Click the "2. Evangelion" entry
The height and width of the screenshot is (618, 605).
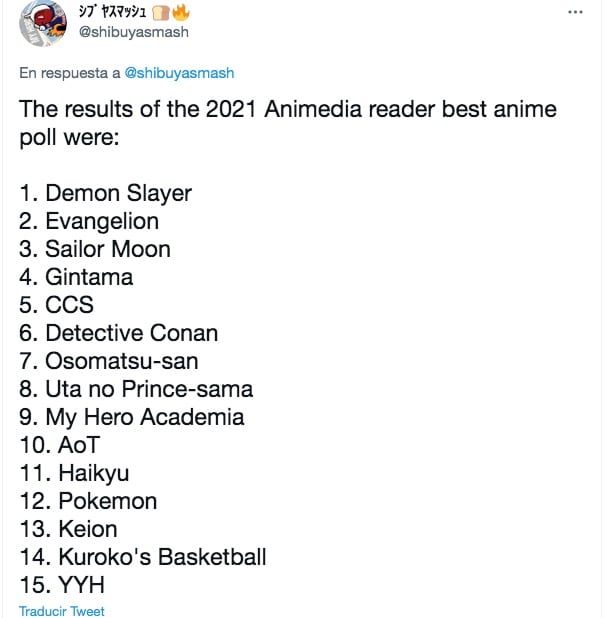pyautogui.click(x=89, y=221)
